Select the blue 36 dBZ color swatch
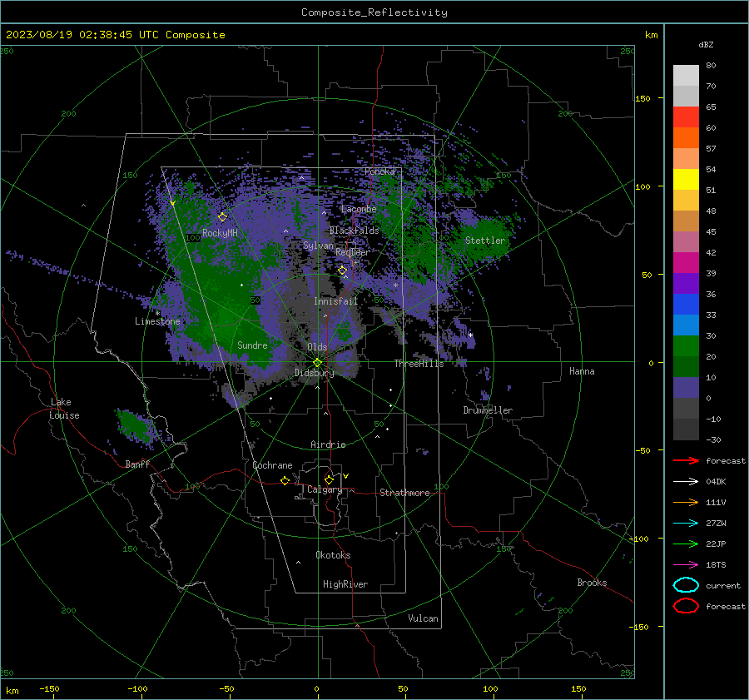The width and height of the screenshot is (749, 700). pos(686,305)
